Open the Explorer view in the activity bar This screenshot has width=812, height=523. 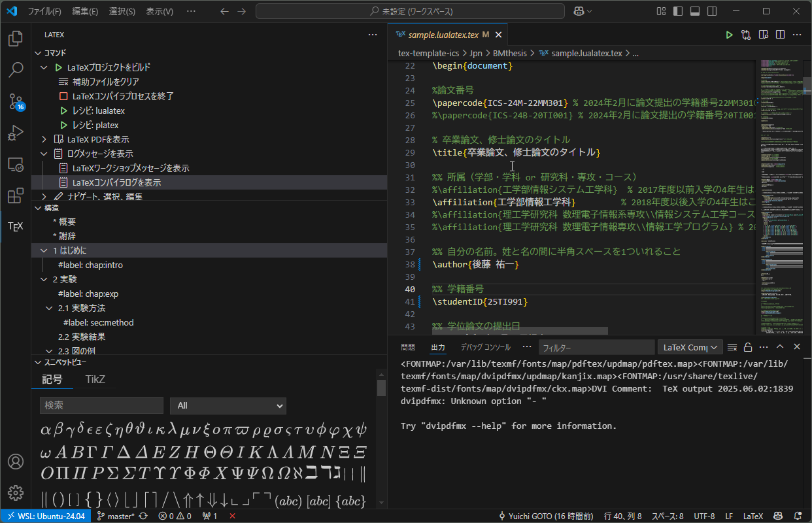click(x=16, y=39)
